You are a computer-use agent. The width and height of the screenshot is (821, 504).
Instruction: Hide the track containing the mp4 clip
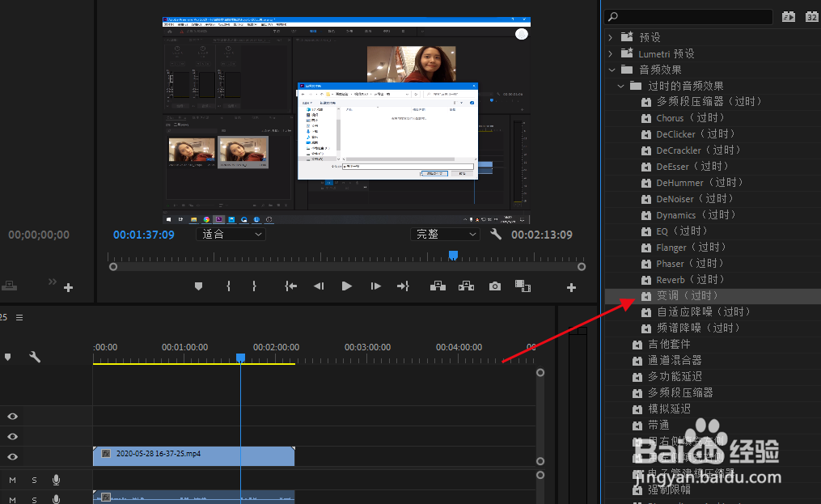[x=13, y=457]
